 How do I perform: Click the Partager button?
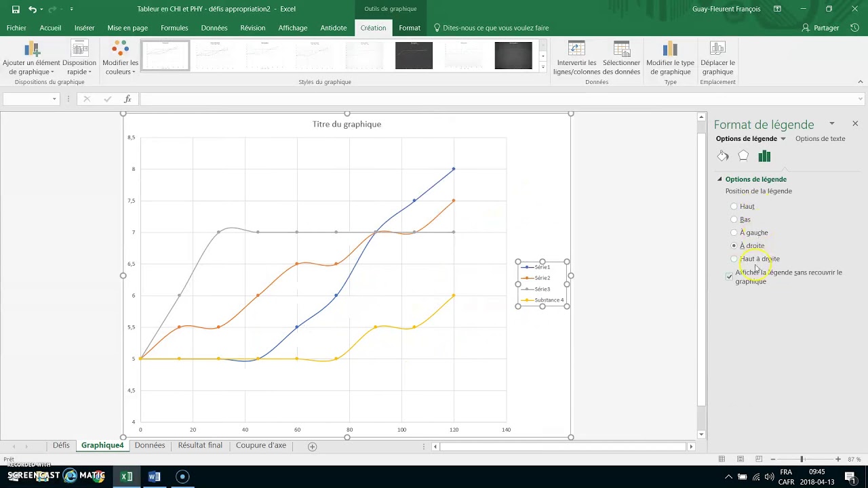(821, 28)
